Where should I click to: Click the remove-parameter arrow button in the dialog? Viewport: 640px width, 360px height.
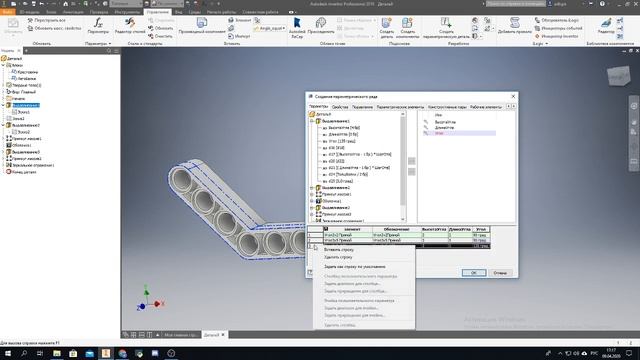click(411, 172)
